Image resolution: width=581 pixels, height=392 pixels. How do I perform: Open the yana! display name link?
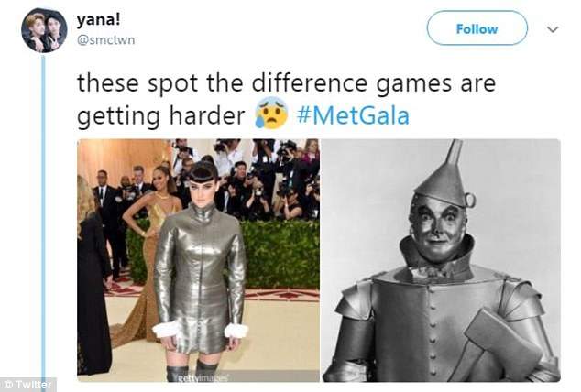[x=98, y=20]
